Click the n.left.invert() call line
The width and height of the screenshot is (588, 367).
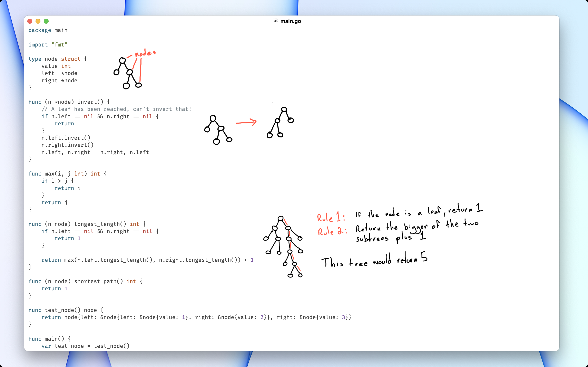66,138
